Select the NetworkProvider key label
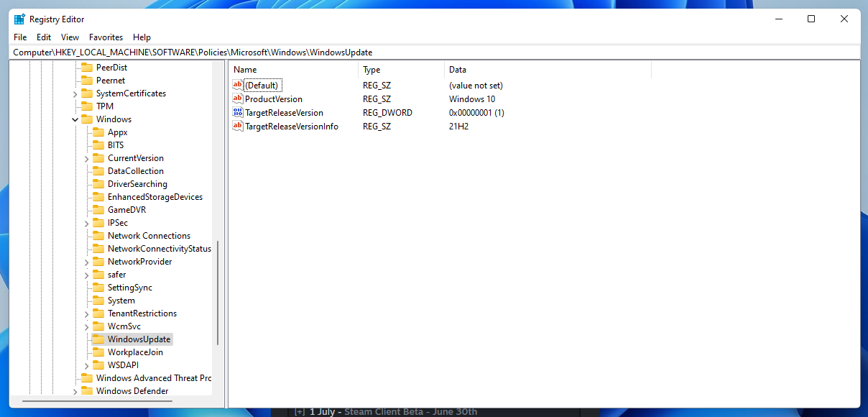868x417 pixels. (x=139, y=262)
